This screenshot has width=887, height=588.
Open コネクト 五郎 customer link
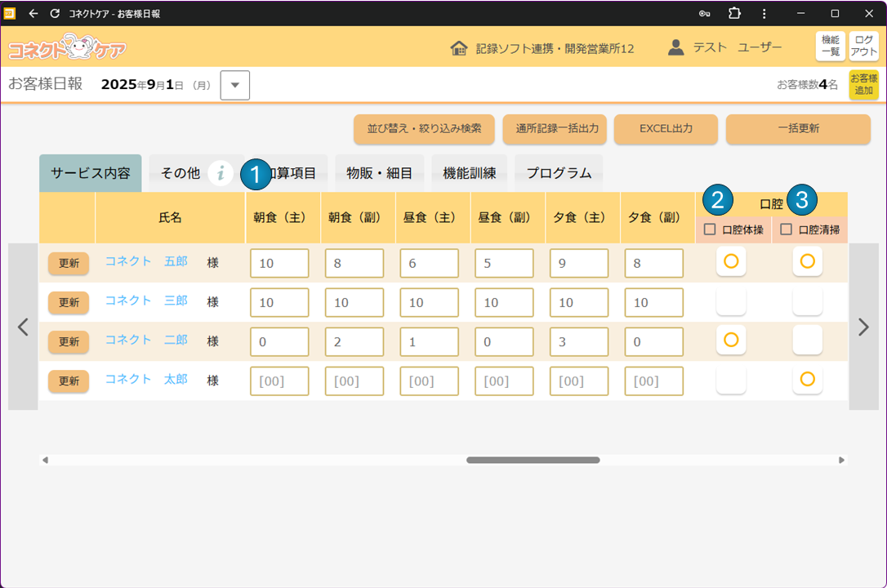[146, 261]
